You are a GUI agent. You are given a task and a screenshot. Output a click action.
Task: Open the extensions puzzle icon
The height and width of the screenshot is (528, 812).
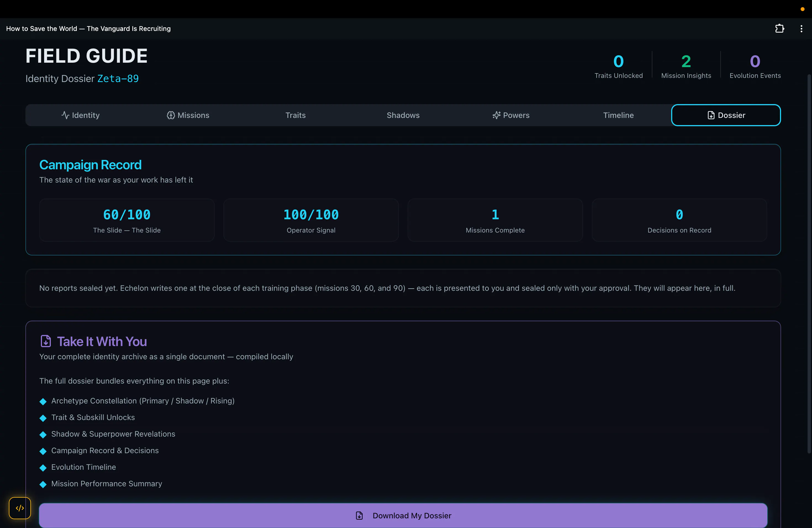tap(780, 29)
